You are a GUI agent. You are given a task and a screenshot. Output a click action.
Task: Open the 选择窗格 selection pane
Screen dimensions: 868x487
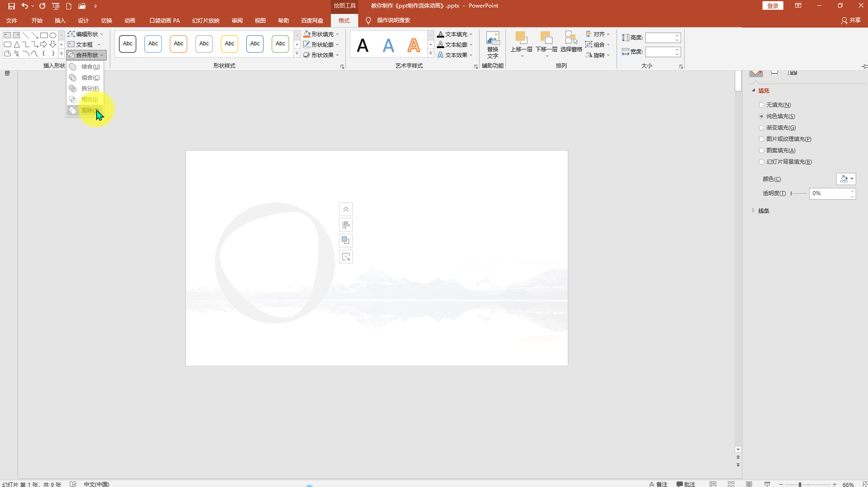tap(571, 42)
